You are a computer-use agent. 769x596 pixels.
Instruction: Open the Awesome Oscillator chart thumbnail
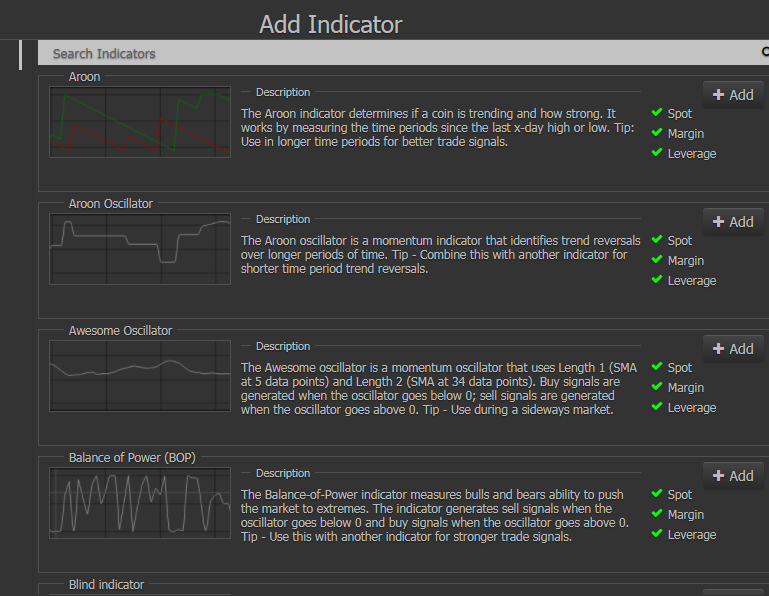pos(140,376)
